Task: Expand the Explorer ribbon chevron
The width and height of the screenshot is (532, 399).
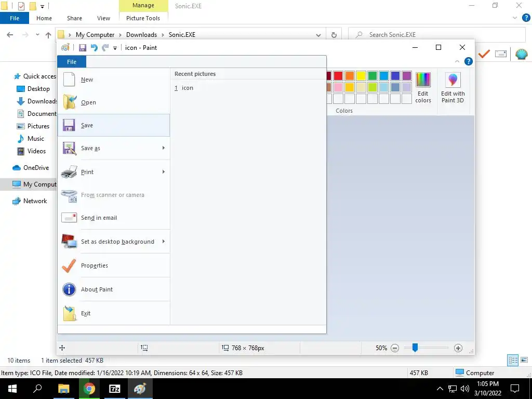Action: coord(515,18)
